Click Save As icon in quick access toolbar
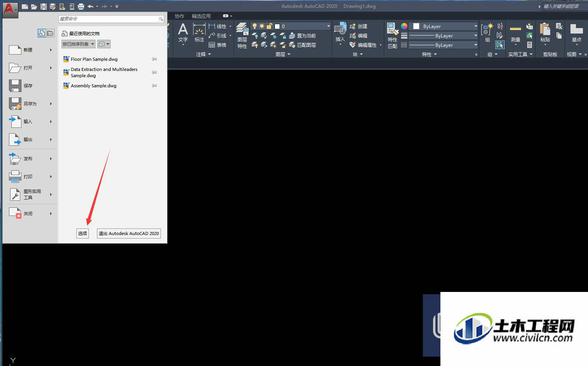Image resolution: width=588 pixels, height=366 pixels. 53,6
